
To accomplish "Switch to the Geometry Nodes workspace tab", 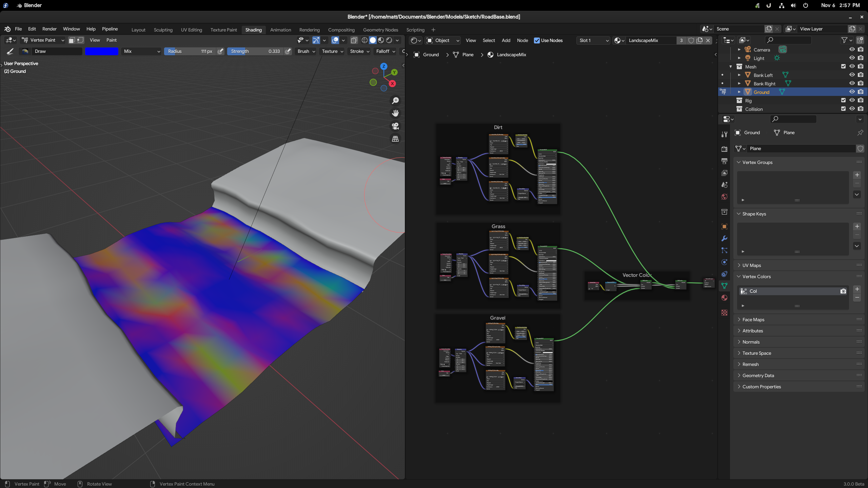I will [x=380, y=30].
